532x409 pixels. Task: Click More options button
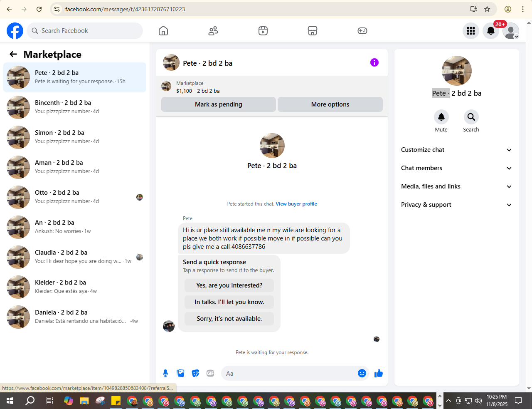coord(330,104)
